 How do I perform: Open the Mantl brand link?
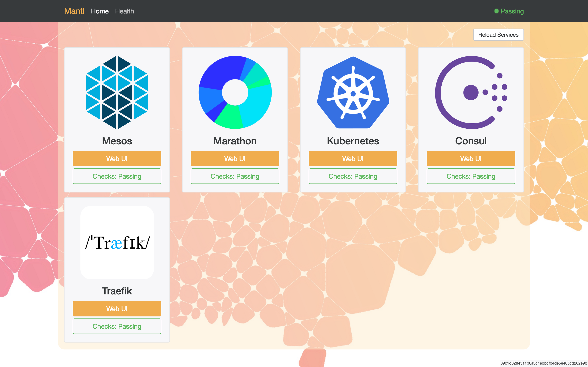(74, 11)
